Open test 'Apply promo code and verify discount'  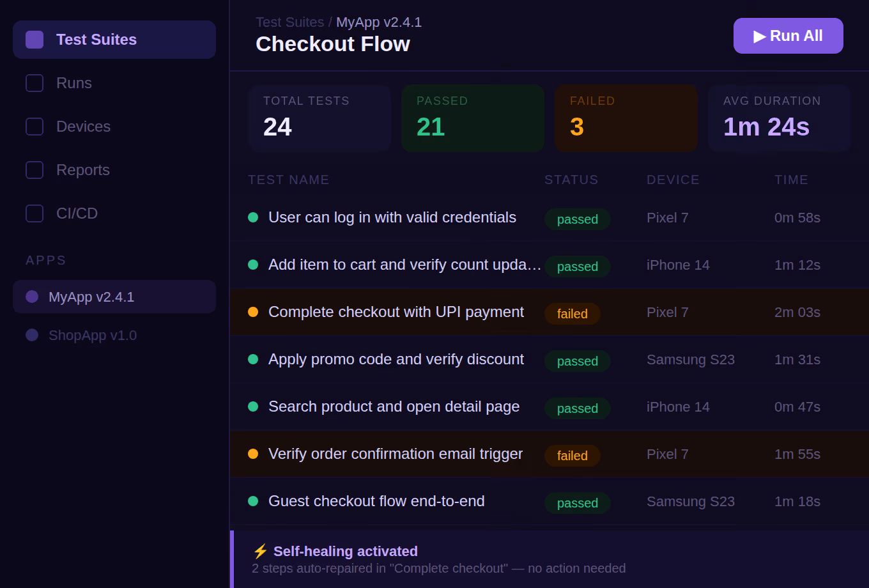coord(396,359)
